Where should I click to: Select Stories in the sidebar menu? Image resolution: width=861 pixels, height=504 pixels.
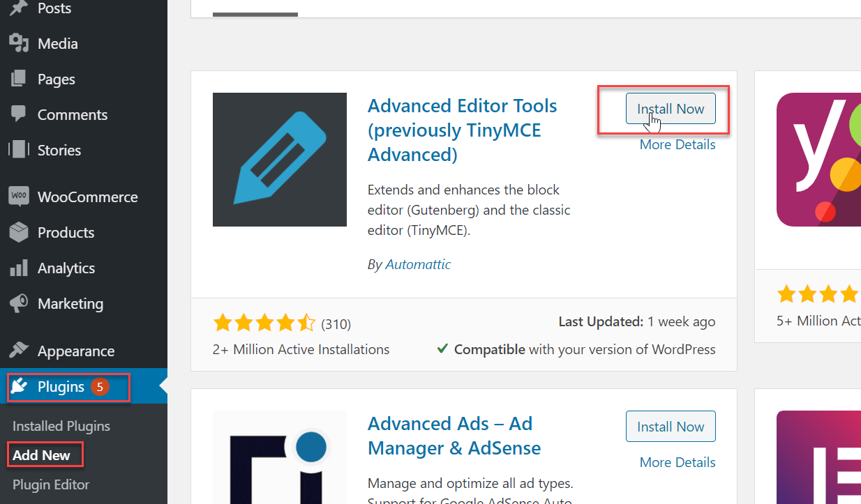tap(59, 150)
